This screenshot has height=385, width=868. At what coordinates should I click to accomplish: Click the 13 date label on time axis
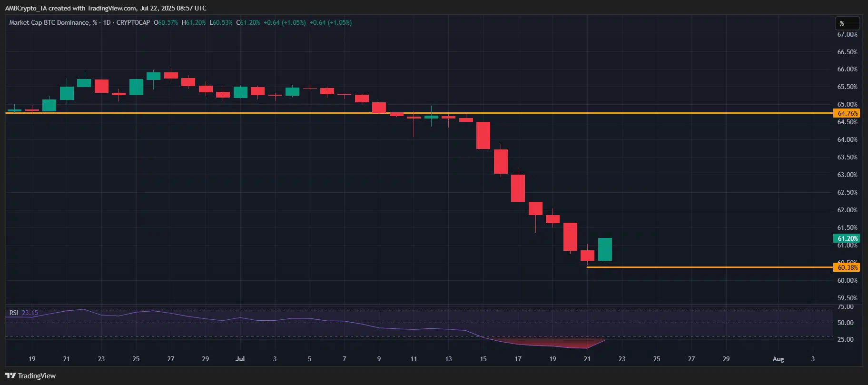448,359
